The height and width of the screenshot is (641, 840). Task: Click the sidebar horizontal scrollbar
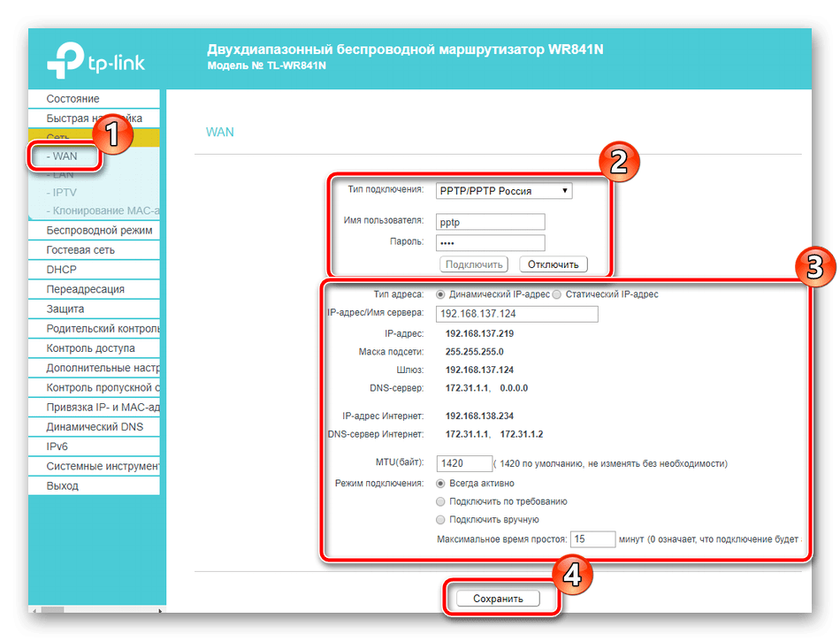coord(53,609)
